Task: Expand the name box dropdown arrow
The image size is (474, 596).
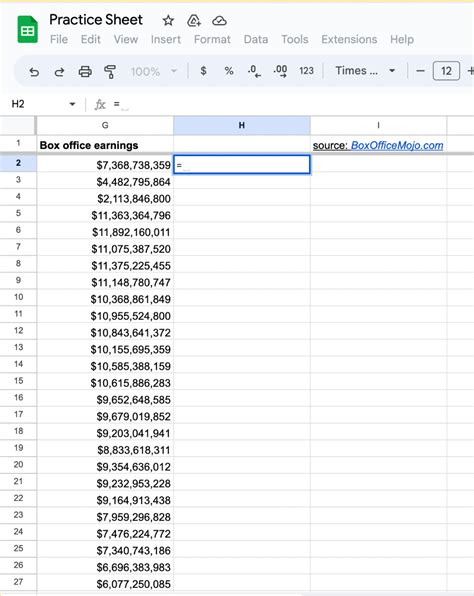Action: pyautogui.click(x=72, y=104)
